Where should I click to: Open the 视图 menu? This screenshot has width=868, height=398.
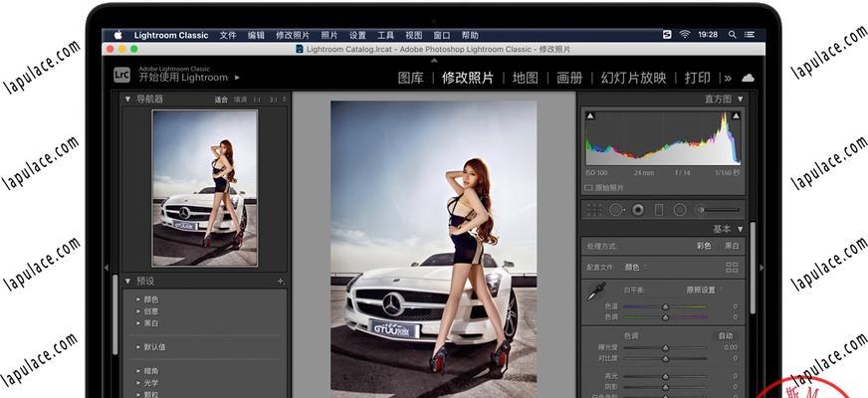point(413,35)
